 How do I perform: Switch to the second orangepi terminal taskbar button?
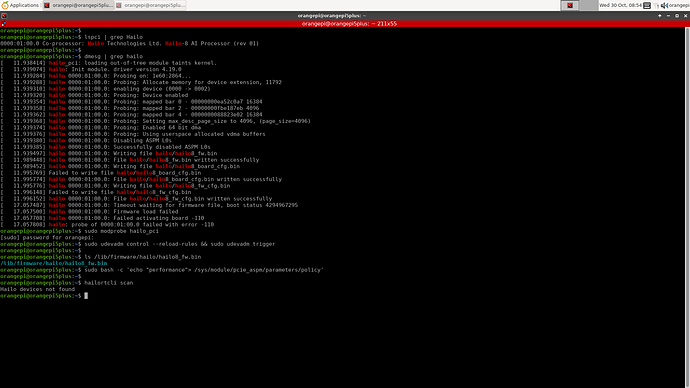pyautogui.click(x=150, y=5)
